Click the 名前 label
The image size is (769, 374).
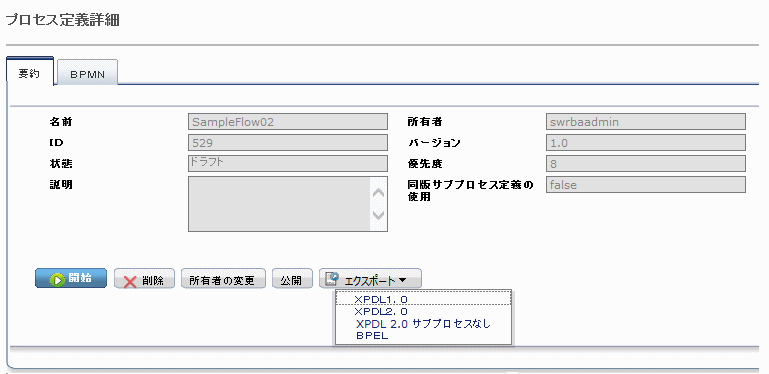[60, 121]
